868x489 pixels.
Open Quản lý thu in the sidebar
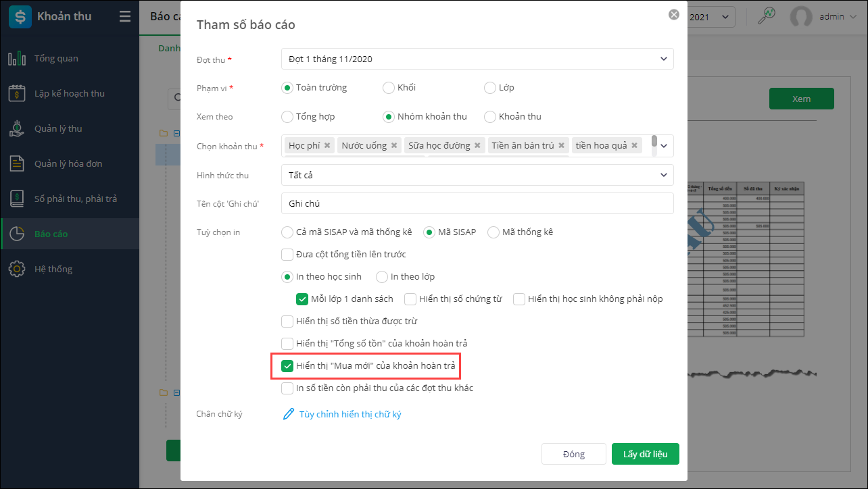click(58, 129)
